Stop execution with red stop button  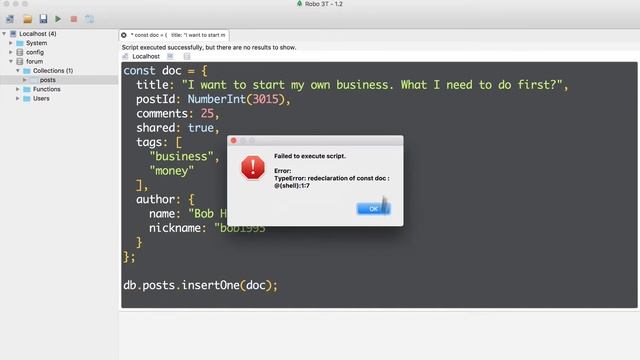pyautogui.click(x=74, y=19)
